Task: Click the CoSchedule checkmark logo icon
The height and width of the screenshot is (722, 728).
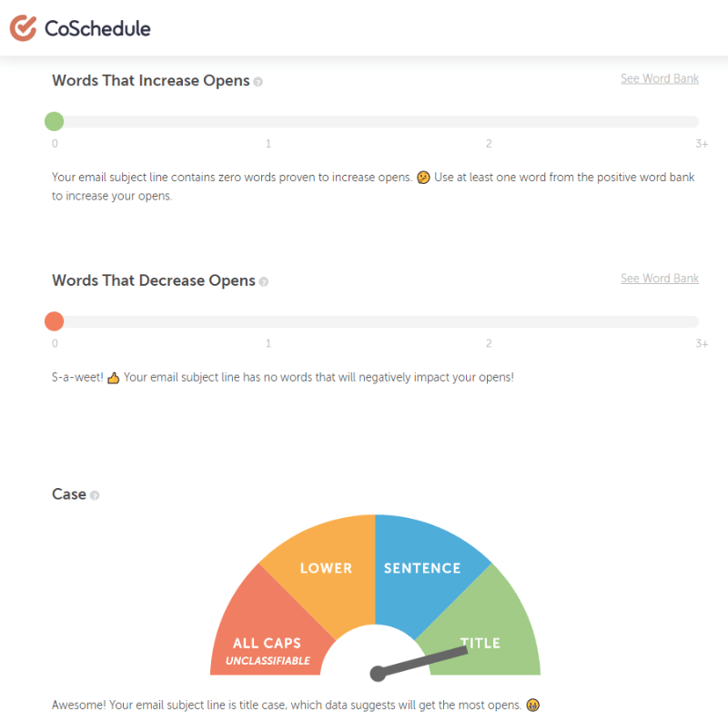Action: (23, 28)
